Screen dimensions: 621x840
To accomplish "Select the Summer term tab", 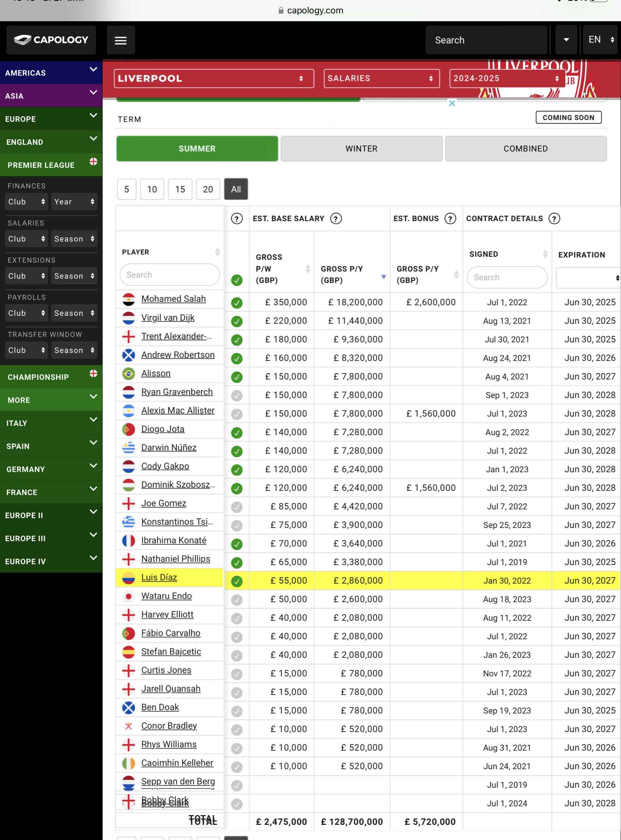I will coord(197,148).
